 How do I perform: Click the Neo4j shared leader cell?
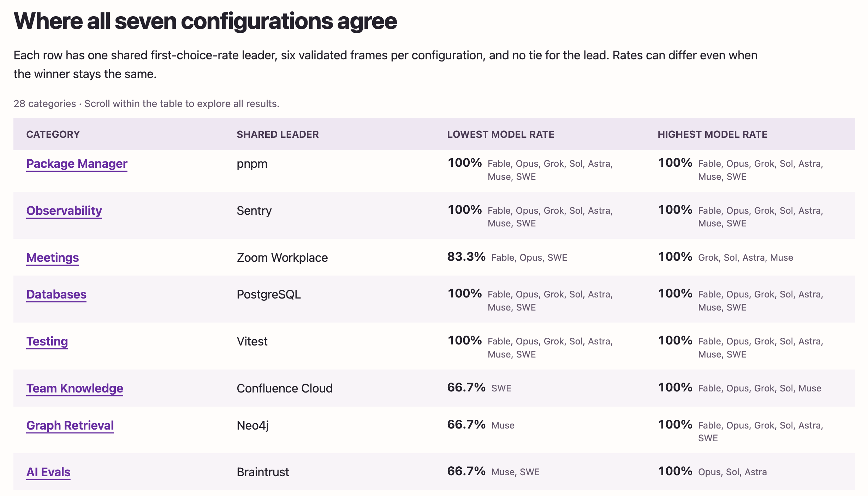tap(252, 426)
